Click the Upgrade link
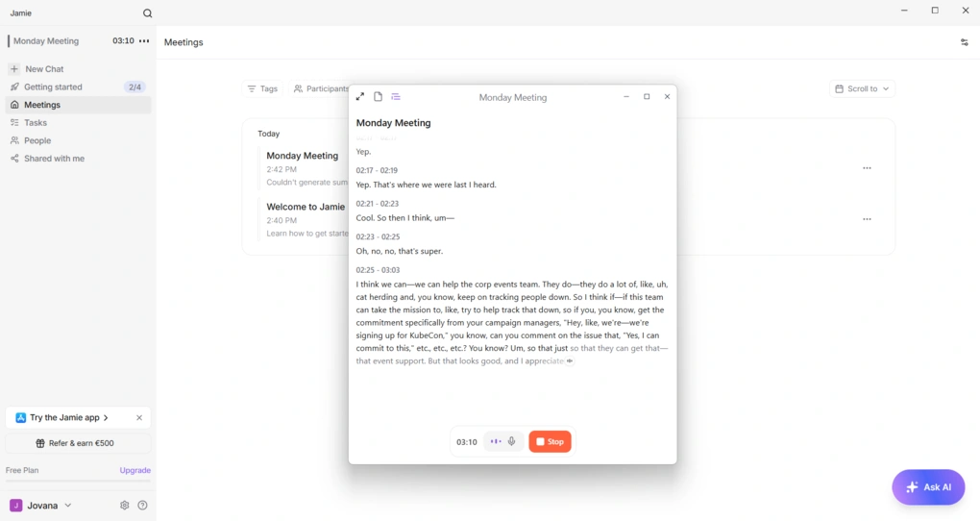This screenshot has height=521, width=980. 135,470
